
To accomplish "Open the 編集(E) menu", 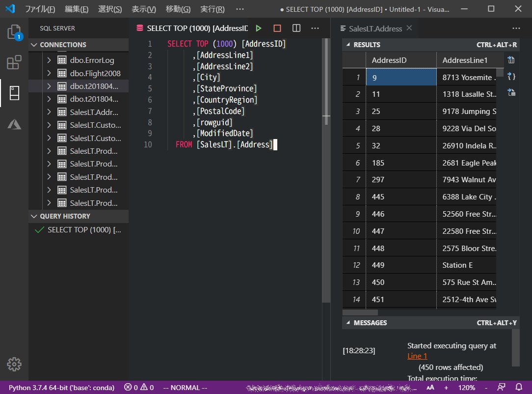I will coord(77,9).
